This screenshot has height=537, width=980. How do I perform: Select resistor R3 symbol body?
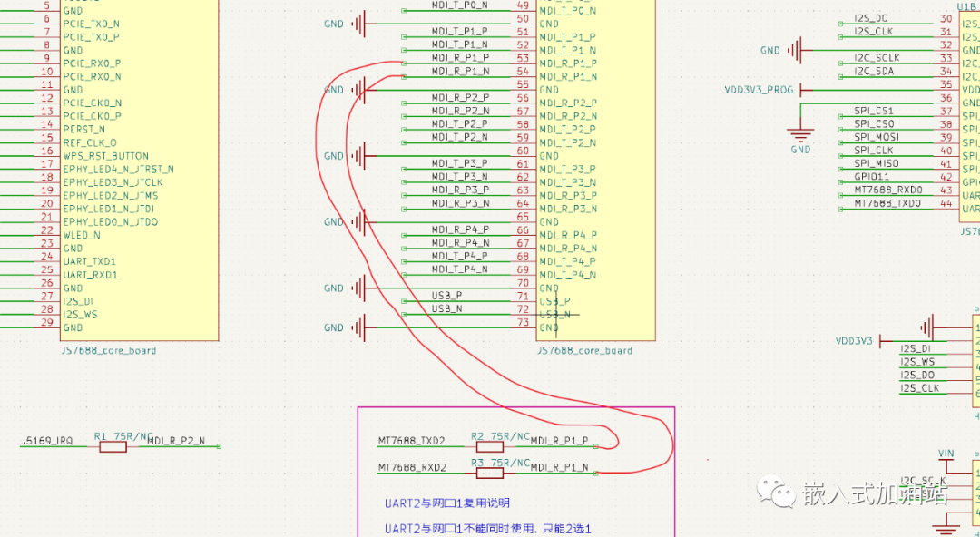click(x=490, y=473)
